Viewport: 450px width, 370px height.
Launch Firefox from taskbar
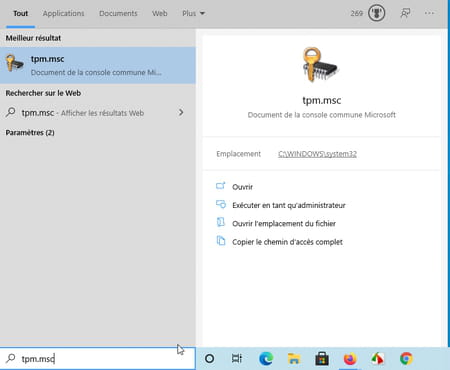[350, 359]
